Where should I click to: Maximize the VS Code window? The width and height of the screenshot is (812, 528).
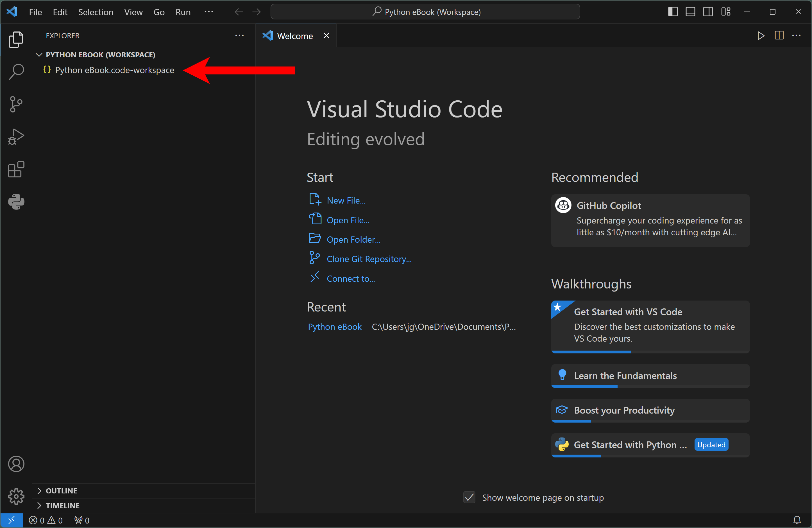(772, 12)
